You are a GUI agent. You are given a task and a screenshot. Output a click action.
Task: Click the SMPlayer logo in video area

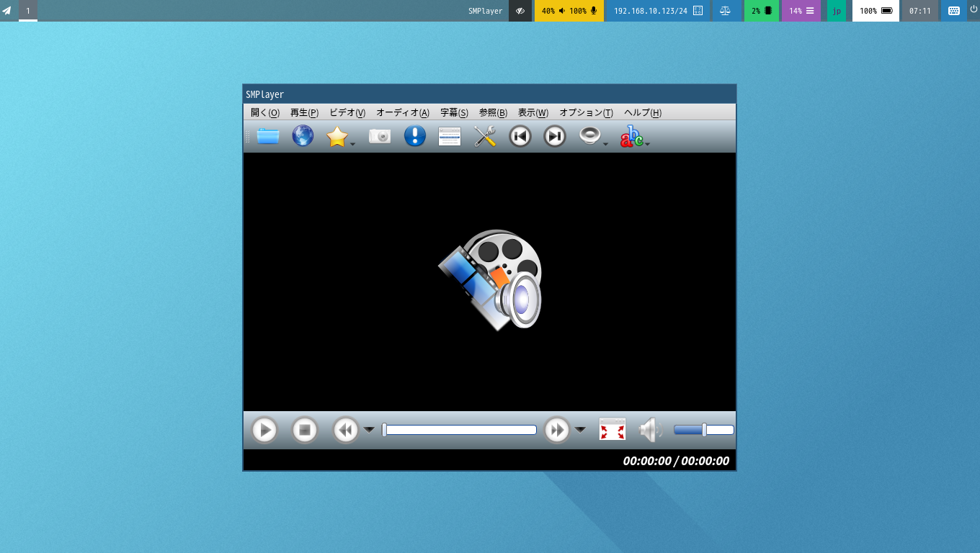point(491,280)
